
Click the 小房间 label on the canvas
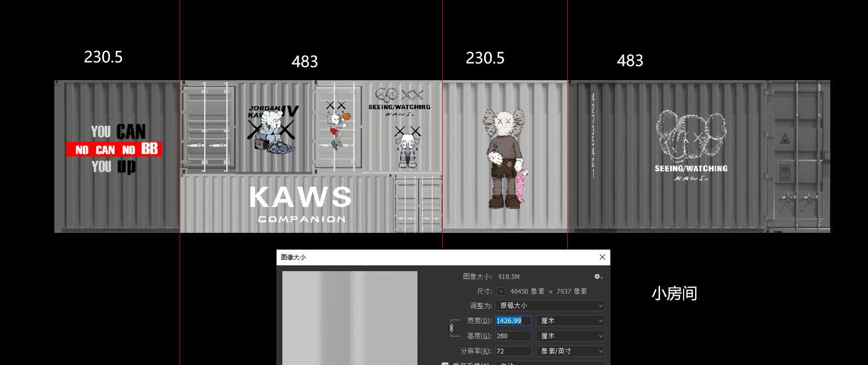(674, 293)
